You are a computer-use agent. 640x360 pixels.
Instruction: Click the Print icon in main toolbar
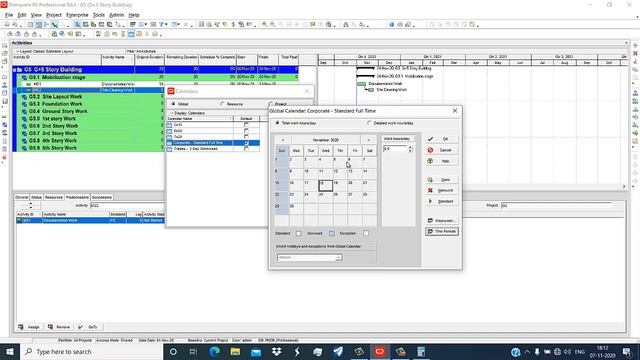[7, 24]
